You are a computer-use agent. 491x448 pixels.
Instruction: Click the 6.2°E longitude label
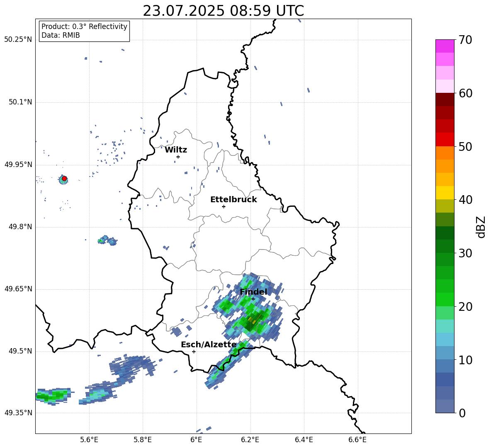point(250,440)
